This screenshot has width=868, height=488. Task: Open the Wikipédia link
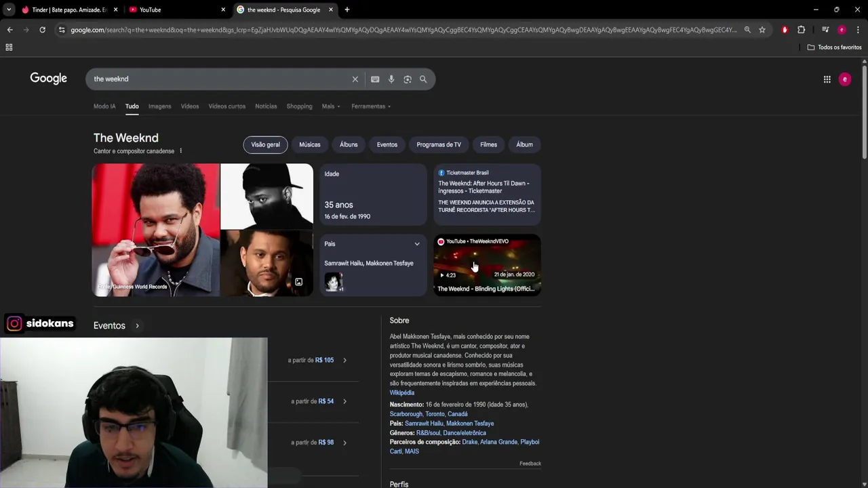tap(402, 392)
